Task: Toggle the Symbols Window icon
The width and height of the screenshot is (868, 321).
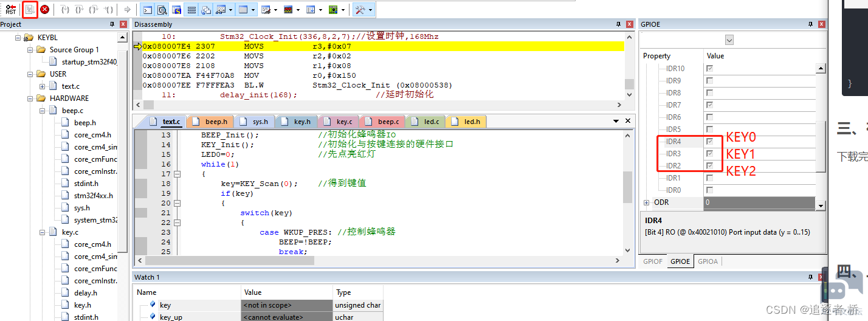Action: (176, 10)
